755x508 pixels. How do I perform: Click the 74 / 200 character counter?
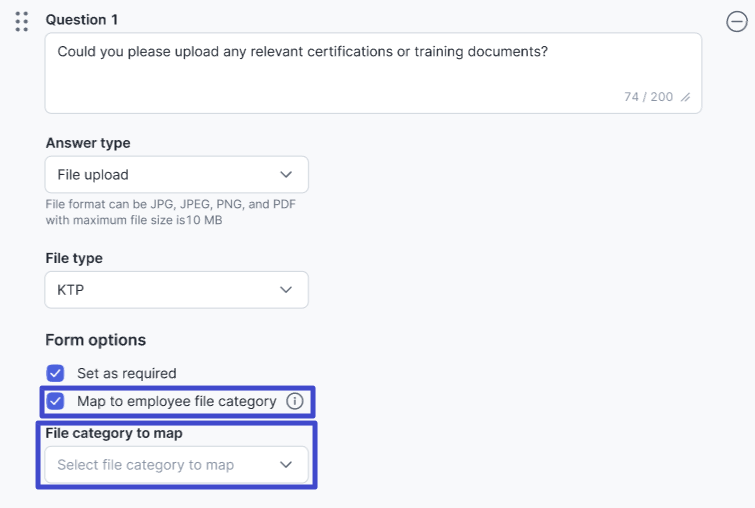648,97
